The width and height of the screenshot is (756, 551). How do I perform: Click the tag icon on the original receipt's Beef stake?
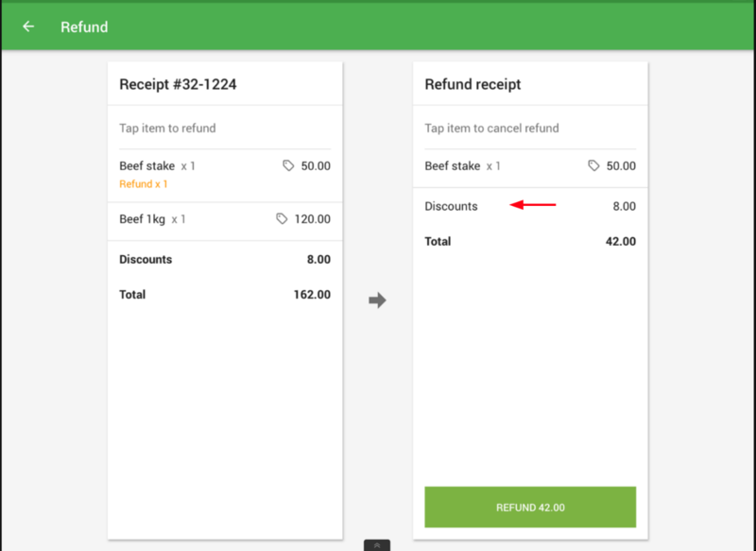point(288,166)
